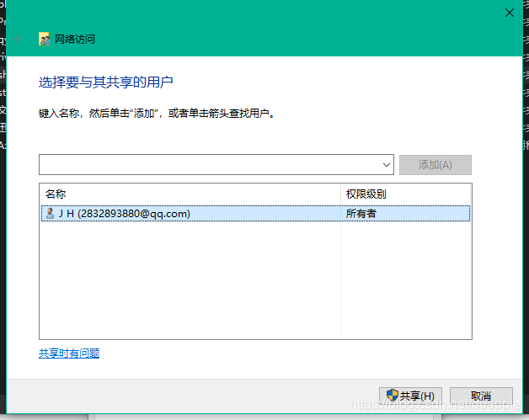
Task: Click the back arrow in dialog header
Action: pyautogui.click(x=19, y=39)
